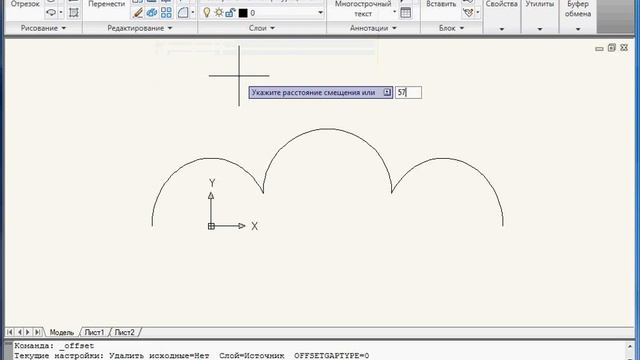Click the erase pencil icon
Image resolution: width=640 pixels, height=360 pixels.
[x=138, y=13]
